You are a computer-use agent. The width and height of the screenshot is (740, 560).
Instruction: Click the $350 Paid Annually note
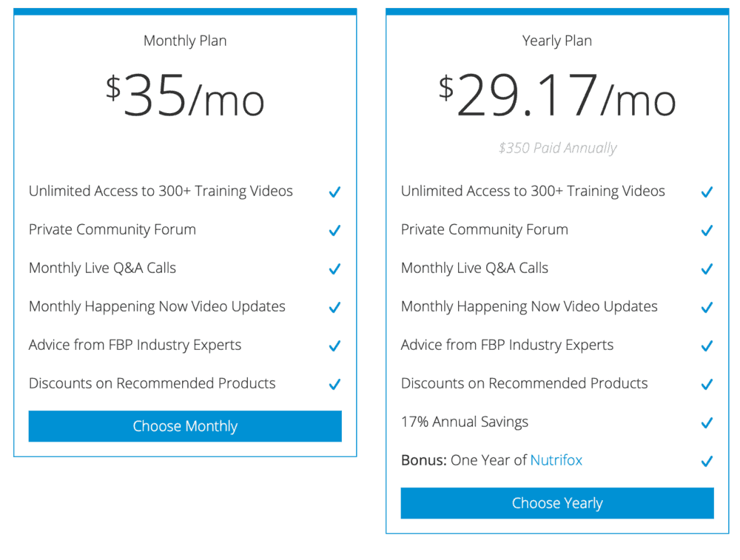pyautogui.click(x=557, y=148)
